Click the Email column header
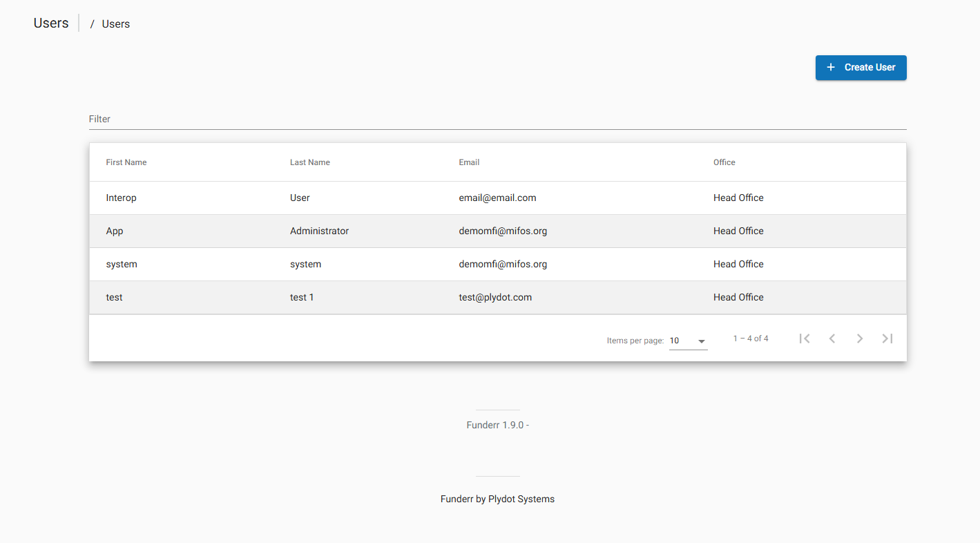The height and width of the screenshot is (543, 980). coord(470,162)
